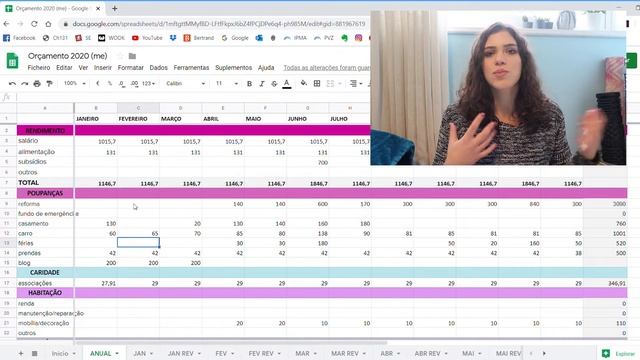Open the all sheets list icon

pyautogui.click(x=35, y=353)
